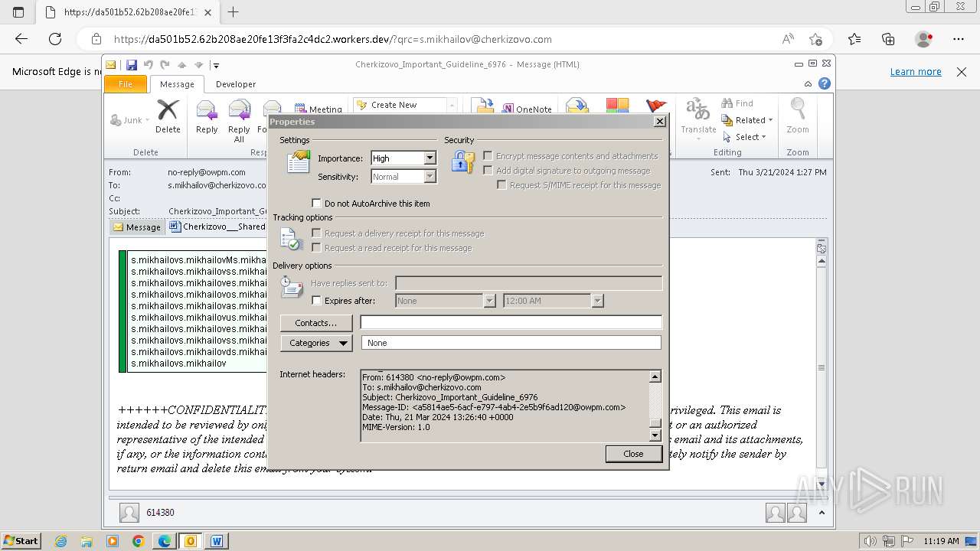Add page to favorites star icon
Image resolution: width=980 pixels, height=551 pixels.
pos(816,39)
